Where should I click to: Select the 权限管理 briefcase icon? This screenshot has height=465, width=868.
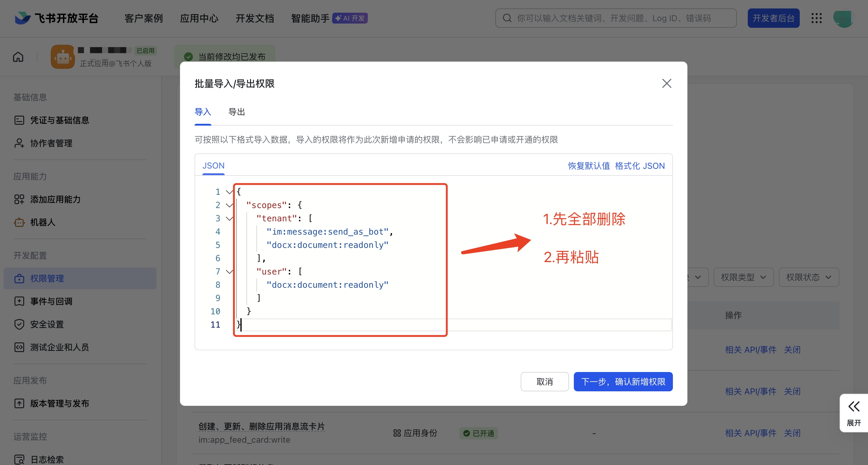pyautogui.click(x=19, y=278)
